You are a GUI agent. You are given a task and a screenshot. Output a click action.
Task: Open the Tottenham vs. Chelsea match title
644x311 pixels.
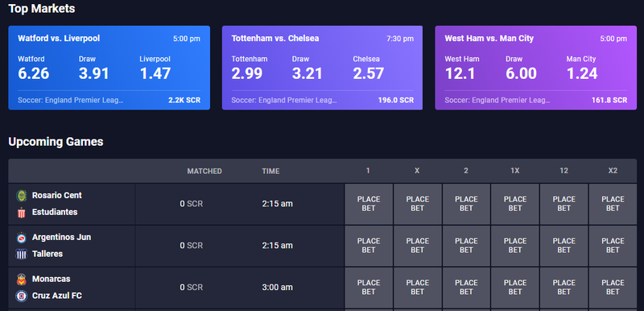coord(275,38)
